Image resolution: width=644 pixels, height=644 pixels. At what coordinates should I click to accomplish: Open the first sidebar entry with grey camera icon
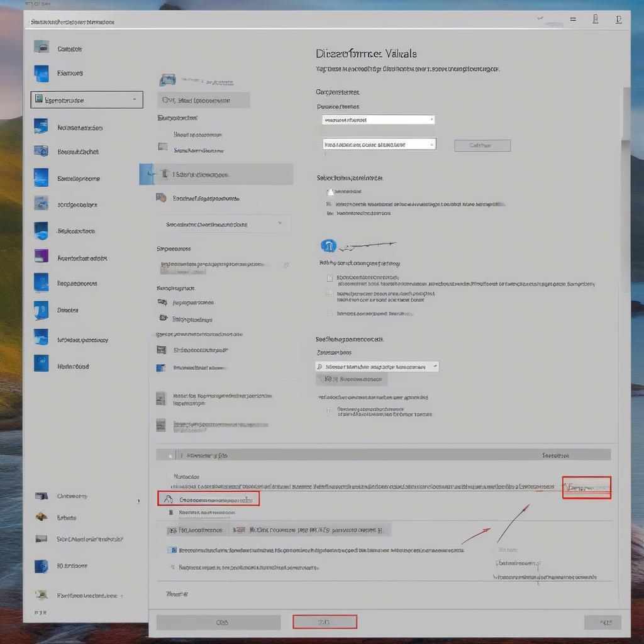coord(60,48)
